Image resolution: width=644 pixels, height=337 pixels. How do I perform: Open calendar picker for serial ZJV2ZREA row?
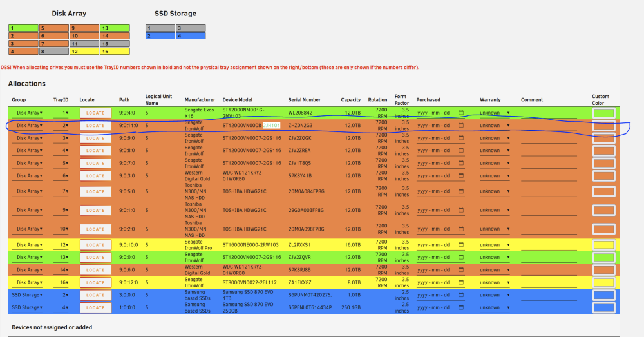[x=461, y=150]
